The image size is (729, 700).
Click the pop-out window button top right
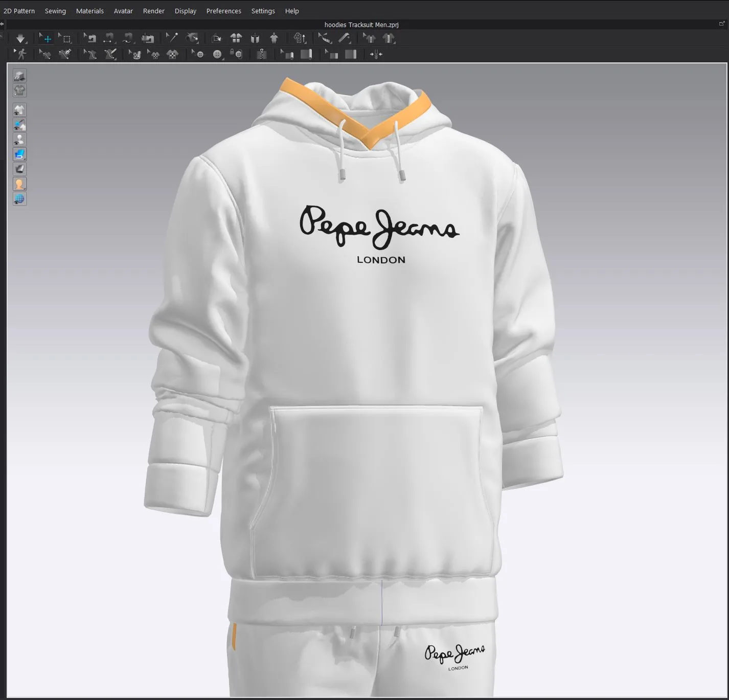721,24
